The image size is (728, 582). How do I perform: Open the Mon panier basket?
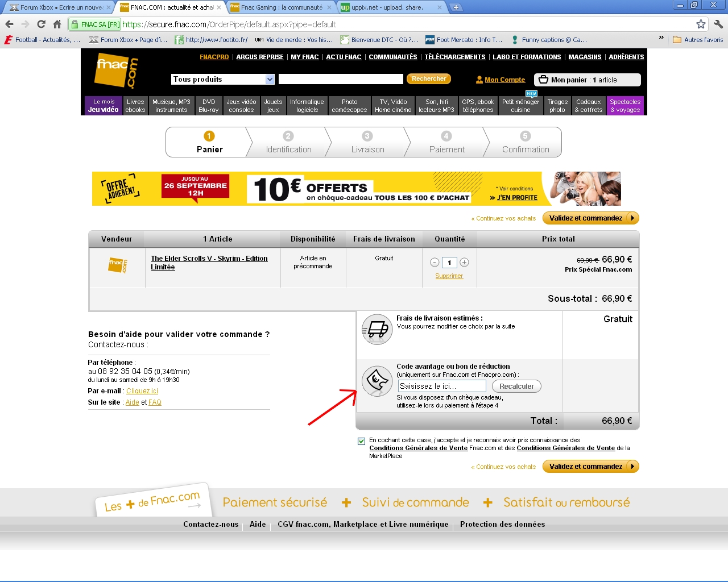click(587, 80)
